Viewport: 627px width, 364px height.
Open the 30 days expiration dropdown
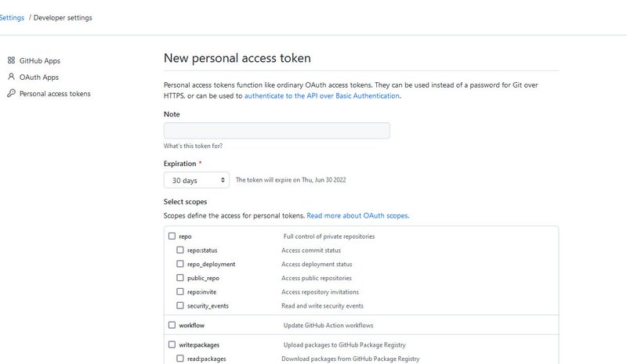[x=197, y=180]
